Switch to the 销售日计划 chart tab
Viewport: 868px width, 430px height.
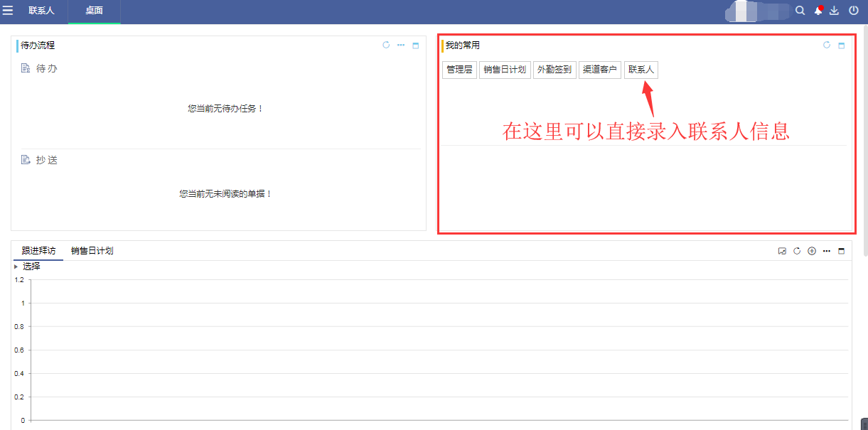(x=92, y=251)
